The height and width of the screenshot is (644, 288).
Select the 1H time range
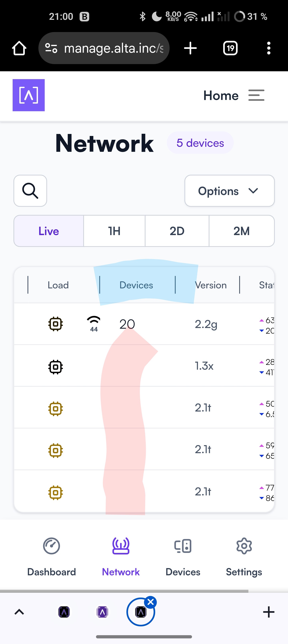click(x=114, y=231)
